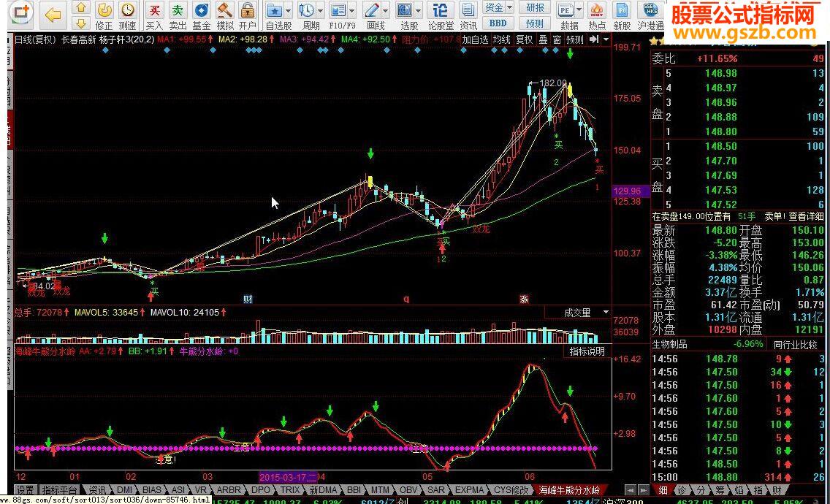Click the indicator tabs scroll left arrow
Viewport: 830px width, 504px height.
629,489
